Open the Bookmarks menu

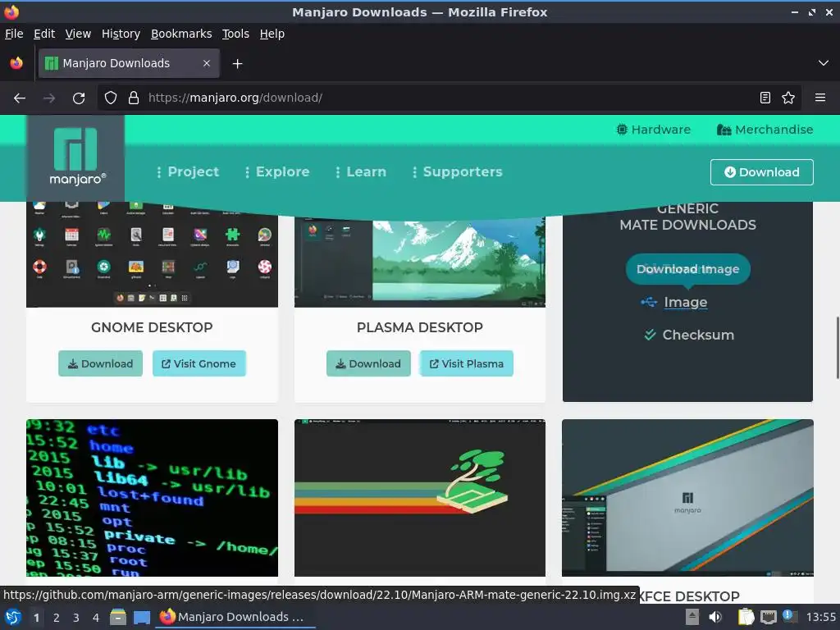(181, 34)
